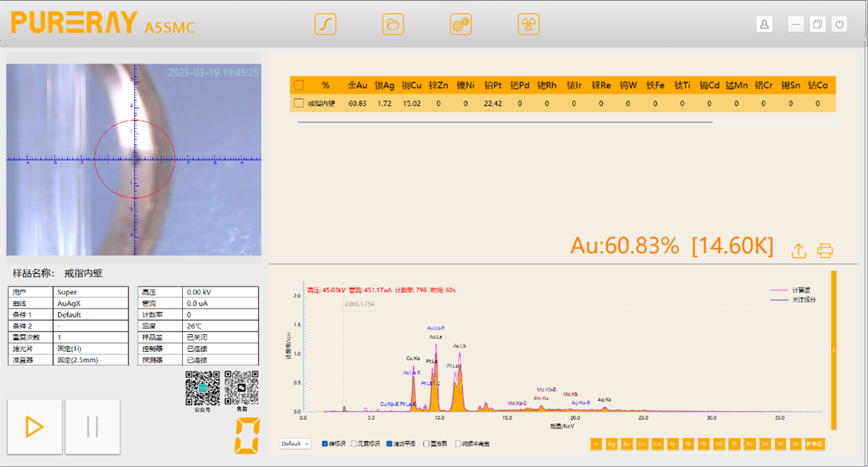Image resolution: width=868 pixels, height=467 pixels.
Task: Click the open folder icon
Action: [393, 24]
